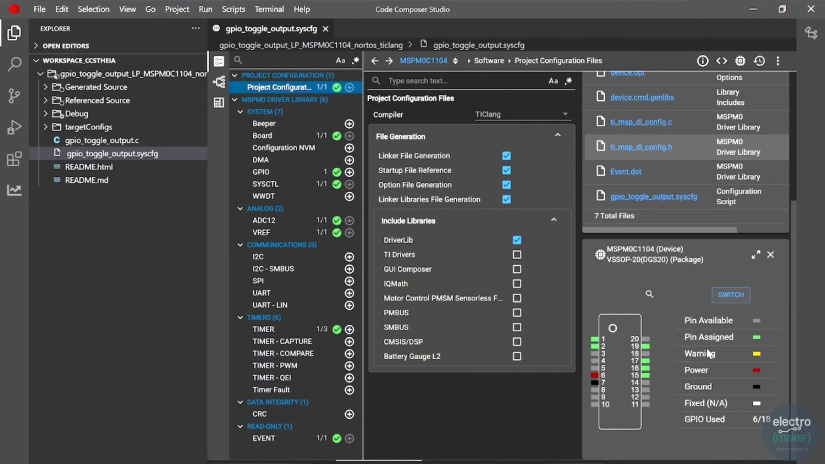Collapse the Include Libraries section

tap(554, 220)
